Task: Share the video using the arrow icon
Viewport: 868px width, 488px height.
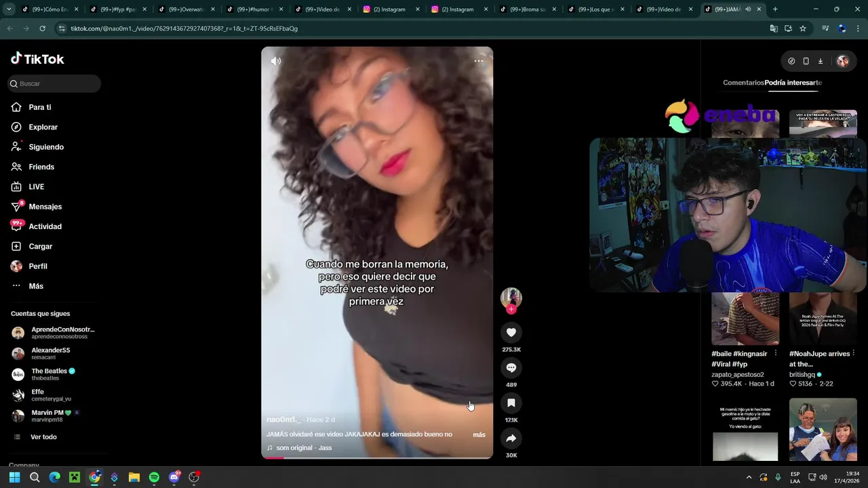Action: [511, 438]
